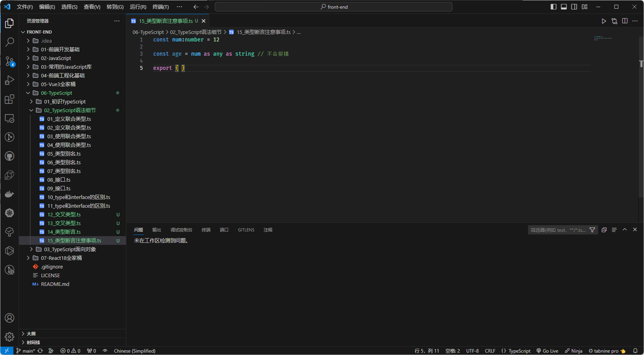Toggle the bottom panel layout
Screen dimensions: 644x355
pyautogui.click(x=564, y=7)
